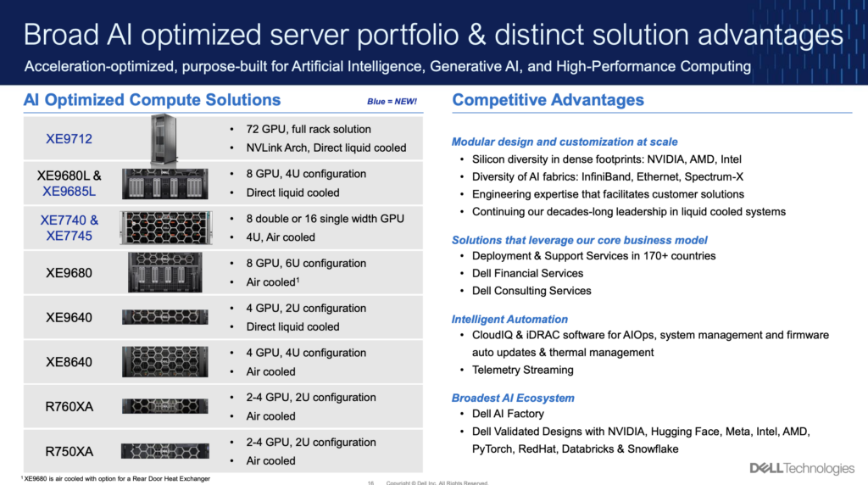Click 'Continuing our decades-long leadership' bullet
Image resolution: width=868 pixels, height=485 pixels.
coord(629,211)
